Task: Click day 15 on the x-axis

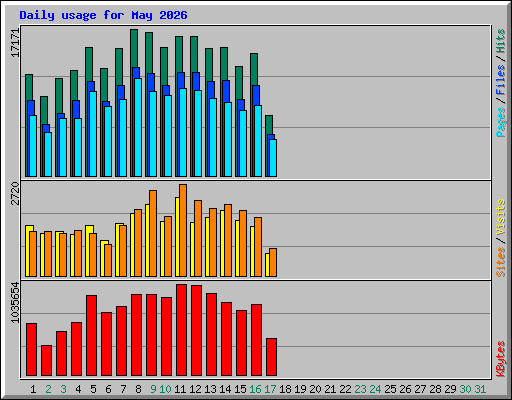Action: tap(240, 389)
